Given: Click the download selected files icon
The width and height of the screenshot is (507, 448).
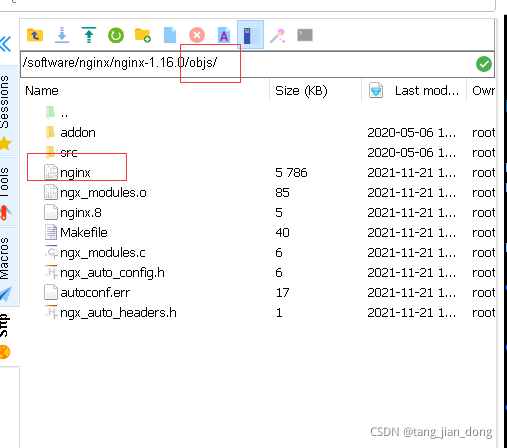Looking at the screenshot, I should pyautogui.click(x=62, y=35).
